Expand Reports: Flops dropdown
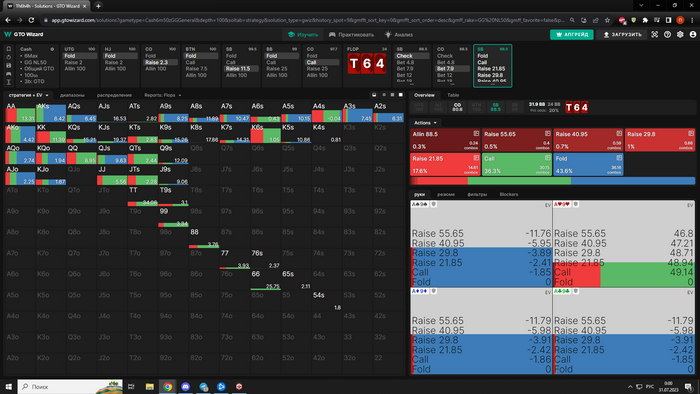The height and width of the screenshot is (394, 700). [x=162, y=95]
